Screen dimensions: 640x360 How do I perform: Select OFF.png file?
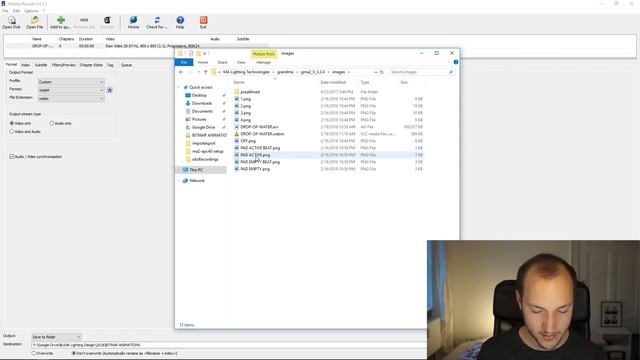click(x=248, y=141)
